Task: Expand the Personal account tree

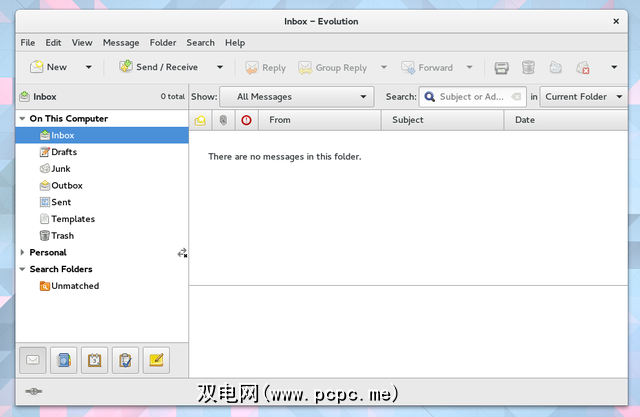Action: click(22, 252)
